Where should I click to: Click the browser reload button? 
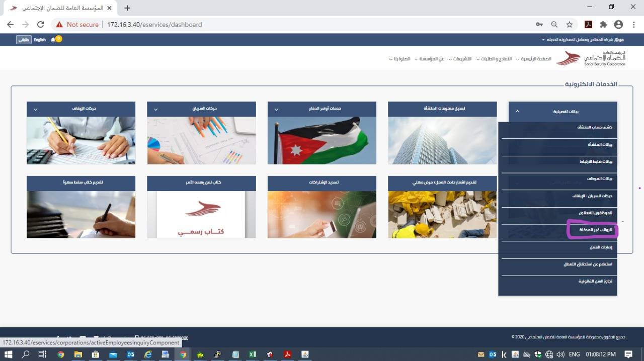point(41,24)
